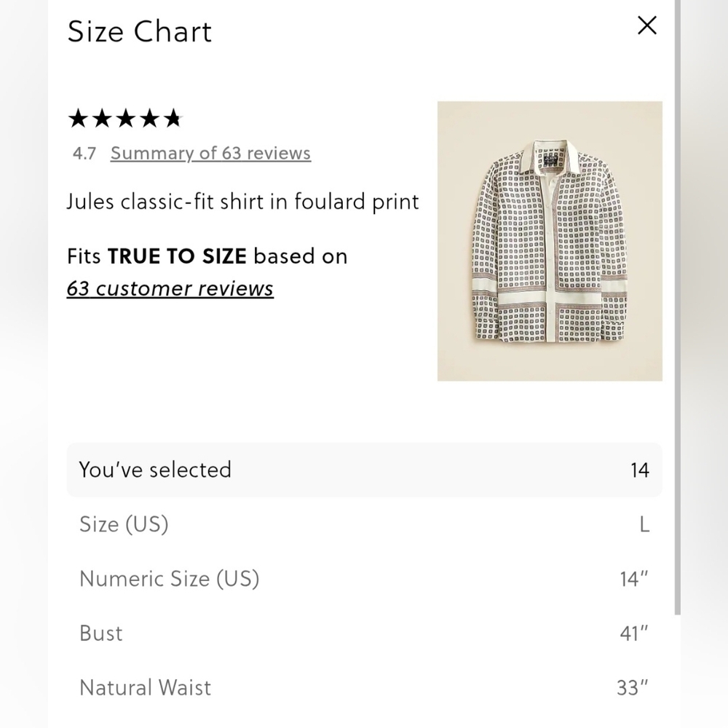This screenshot has width=728, height=728.
Task: Click the TRUE TO SIZE fit text
Action: click(177, 256)
